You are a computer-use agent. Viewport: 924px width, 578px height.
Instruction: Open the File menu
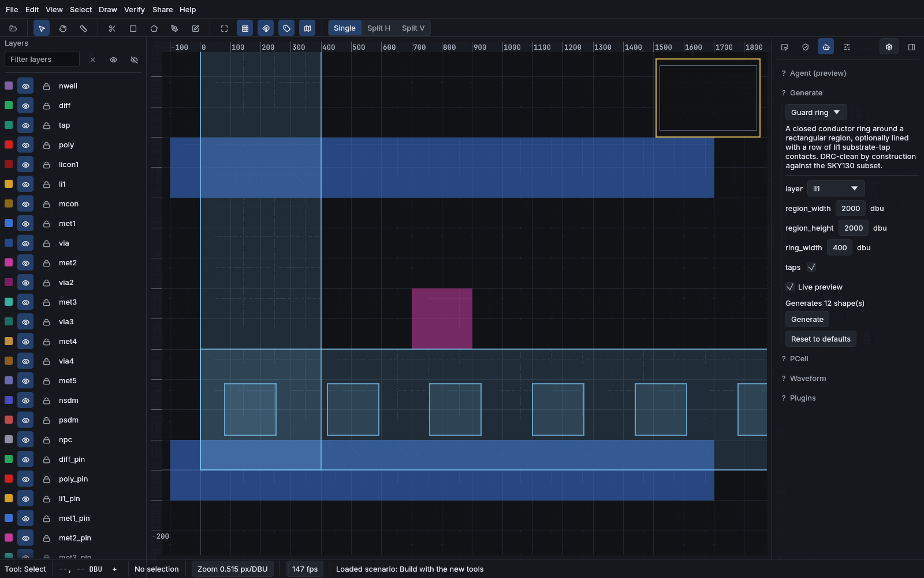12,10
